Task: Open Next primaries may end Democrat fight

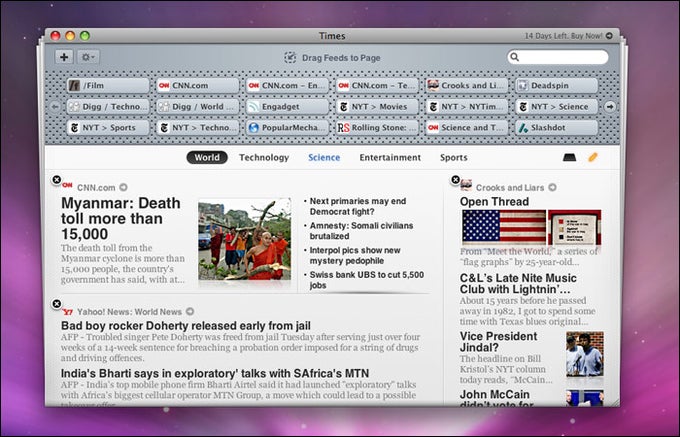Action: pyautogui.click(x=358, y=206)
